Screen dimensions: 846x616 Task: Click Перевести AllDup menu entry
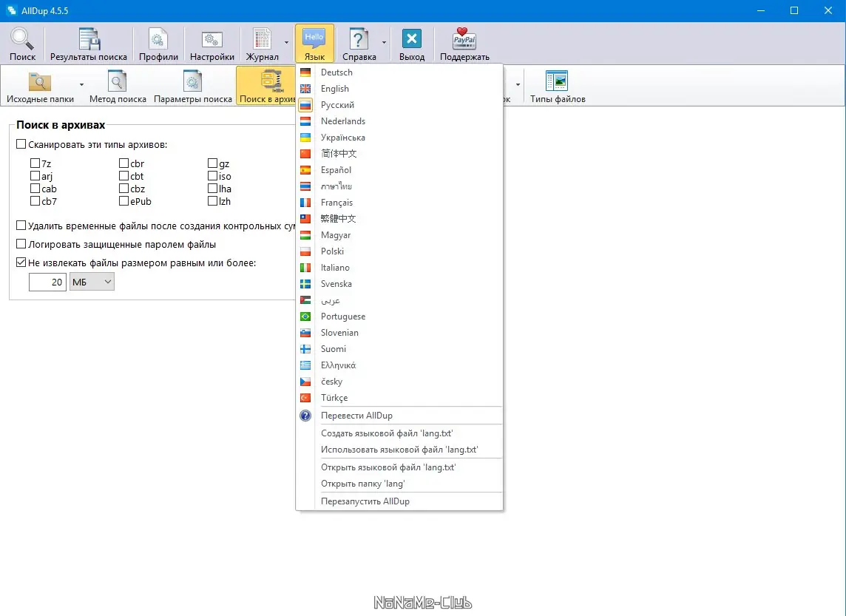click(356, 416)
